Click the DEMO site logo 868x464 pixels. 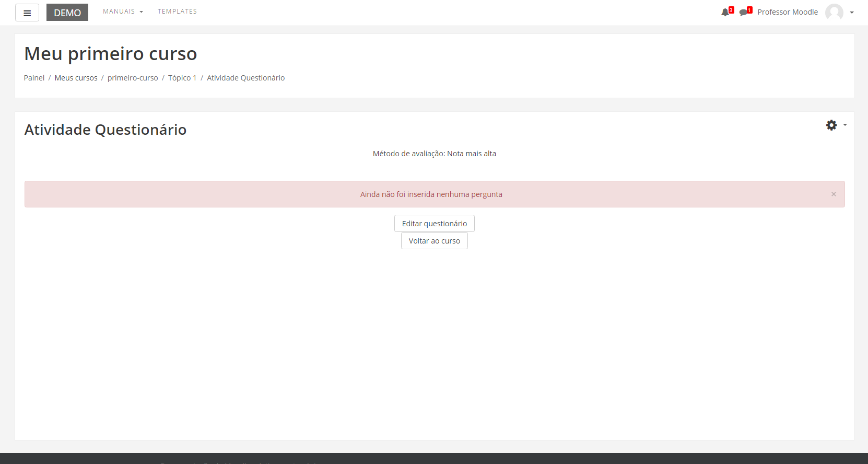(67, 13)
